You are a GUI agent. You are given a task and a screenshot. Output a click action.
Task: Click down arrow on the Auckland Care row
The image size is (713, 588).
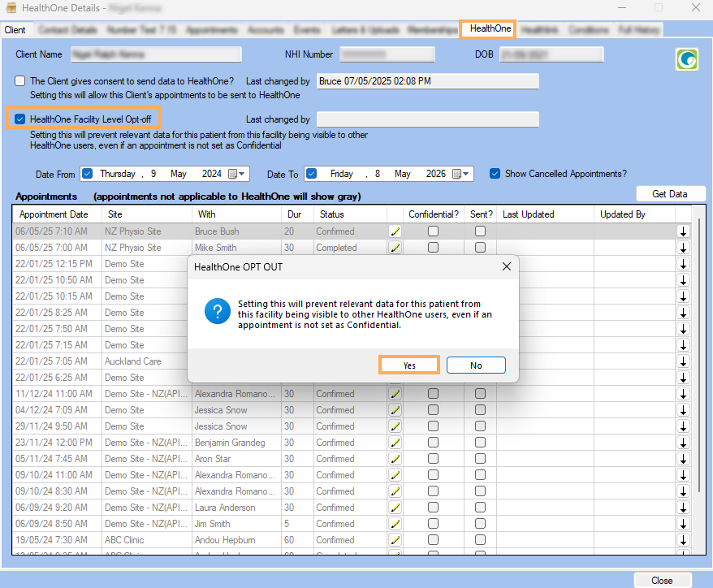tap(683, 361)
